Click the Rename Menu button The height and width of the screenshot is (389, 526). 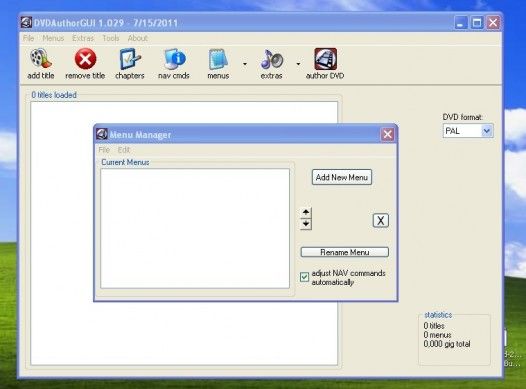click(345, 252)
